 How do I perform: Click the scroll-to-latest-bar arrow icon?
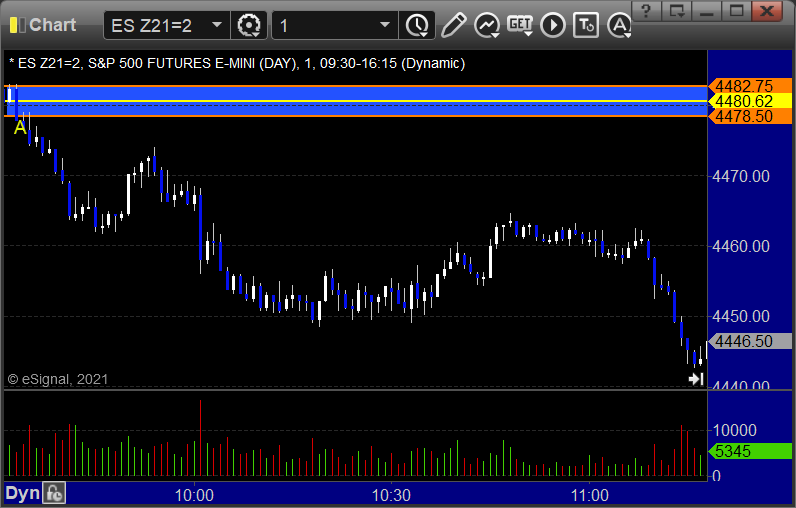tap(695, 379)
